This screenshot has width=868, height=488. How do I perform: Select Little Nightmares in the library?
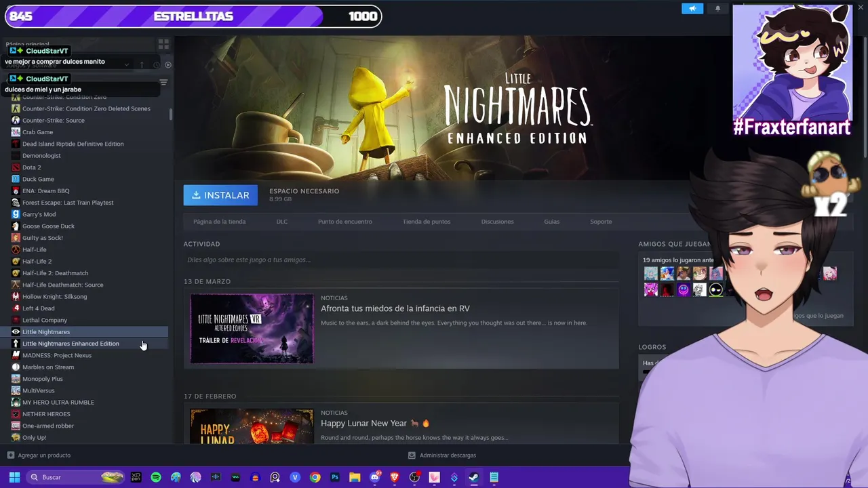pyautogui.click(x=46, y=332)
